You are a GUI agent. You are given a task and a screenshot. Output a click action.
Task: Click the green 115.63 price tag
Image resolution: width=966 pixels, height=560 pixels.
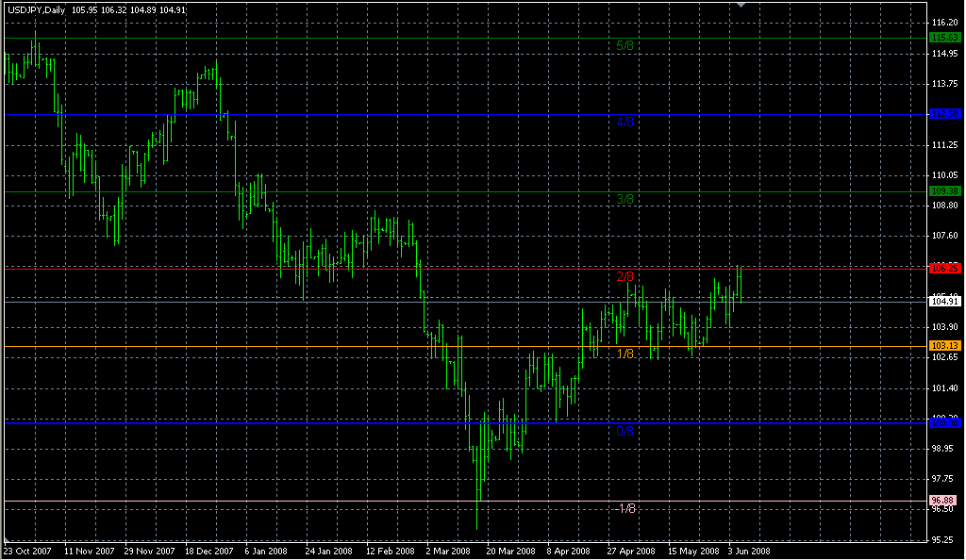point(944,38)
